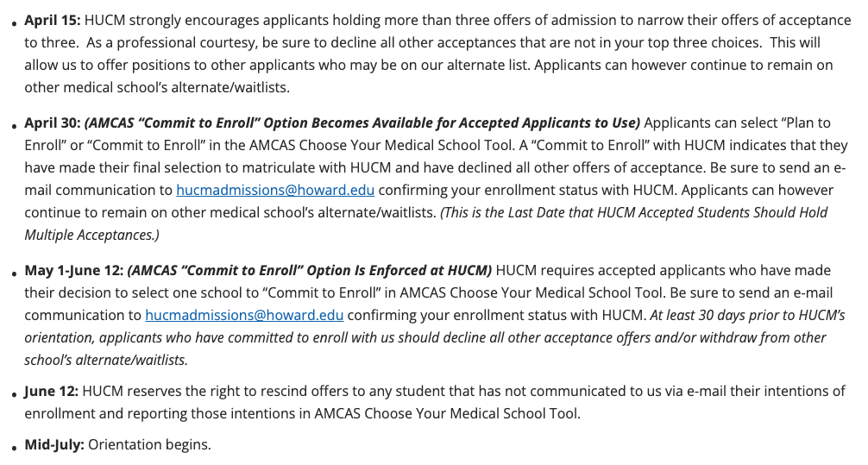868x465 pixels.
Task: Click the bullet point before April 15
Action: coord(15,22)
